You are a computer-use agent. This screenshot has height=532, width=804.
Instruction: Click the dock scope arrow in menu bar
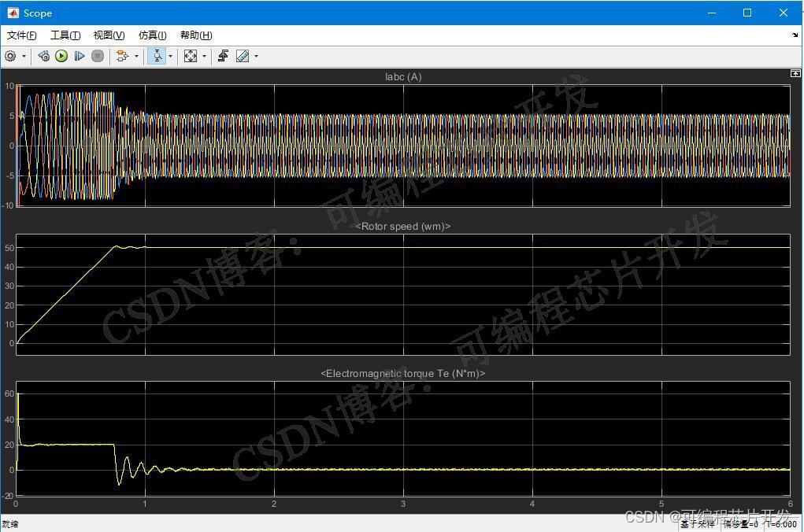coord(795,35)
